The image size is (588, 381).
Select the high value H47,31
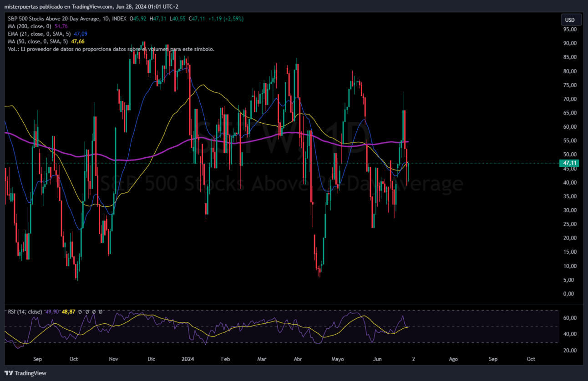pyautogui.click(x=159, y=19)
